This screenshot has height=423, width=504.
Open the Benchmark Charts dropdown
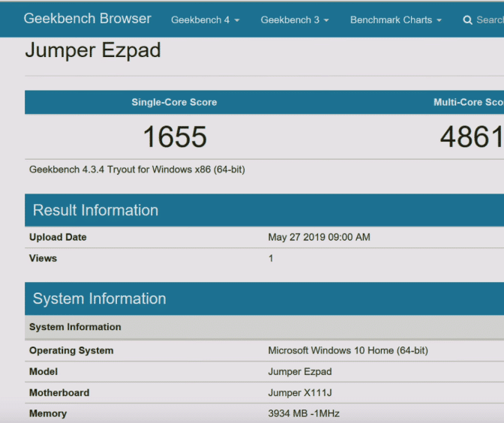pos(396,20)
